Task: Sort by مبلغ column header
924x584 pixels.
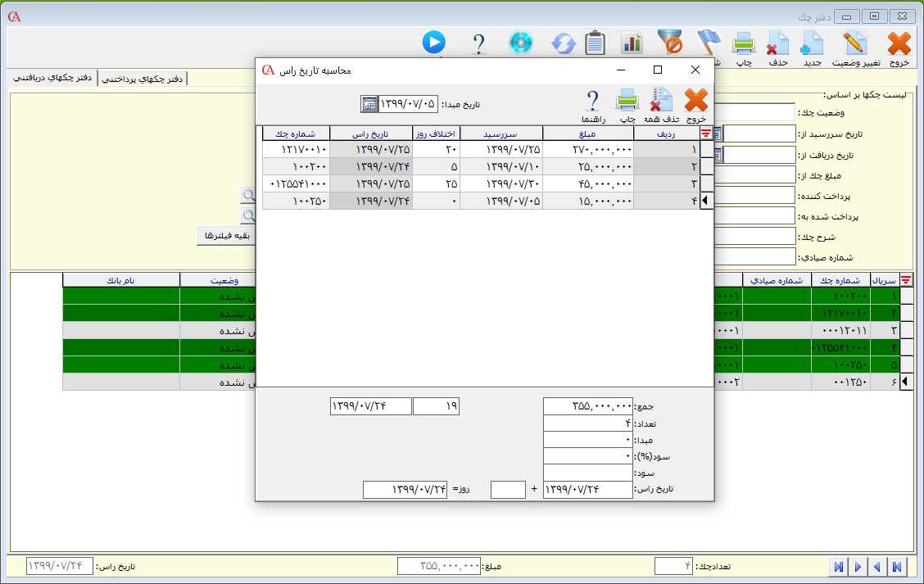Action: coord(587,134)
